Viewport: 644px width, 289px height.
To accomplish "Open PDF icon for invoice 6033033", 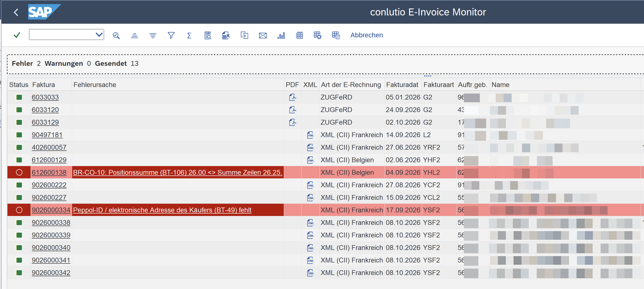I will 292,97.
